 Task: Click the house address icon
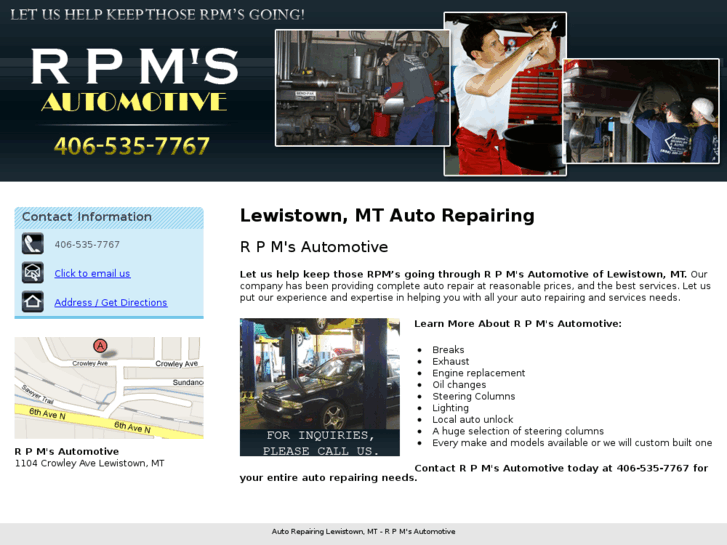coord(32,302)
